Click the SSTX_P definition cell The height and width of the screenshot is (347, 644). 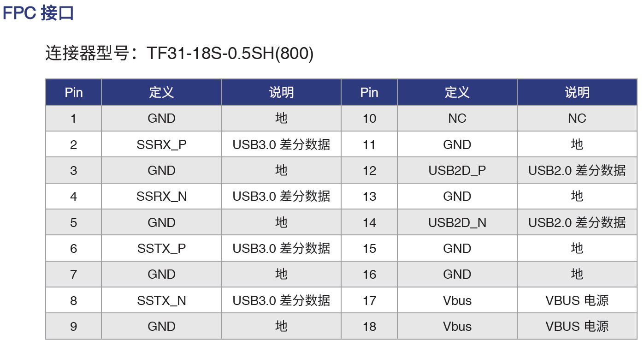point(161,249)
